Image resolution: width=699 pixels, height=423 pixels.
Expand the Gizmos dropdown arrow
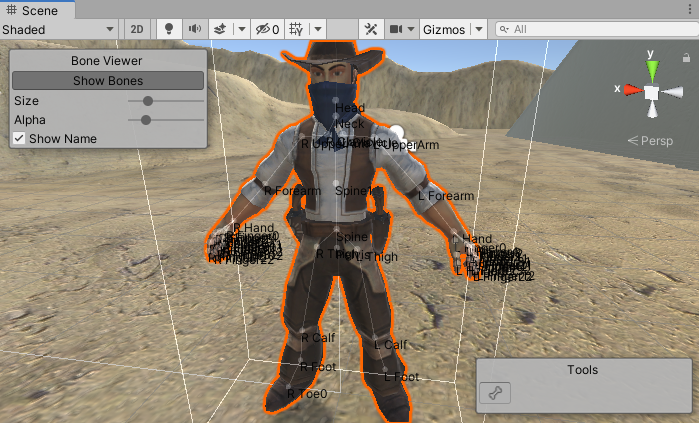(x=478, y=29)
